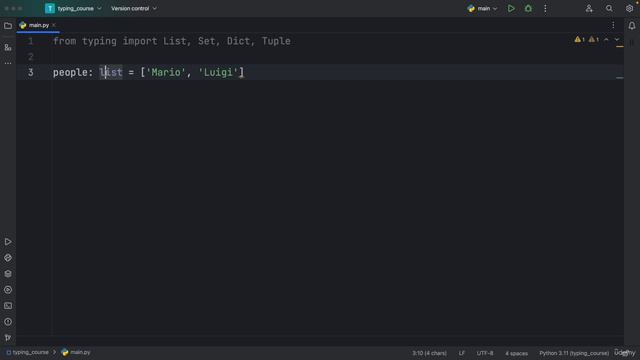Open Search Everywhere magnifier

coord(609,9)
